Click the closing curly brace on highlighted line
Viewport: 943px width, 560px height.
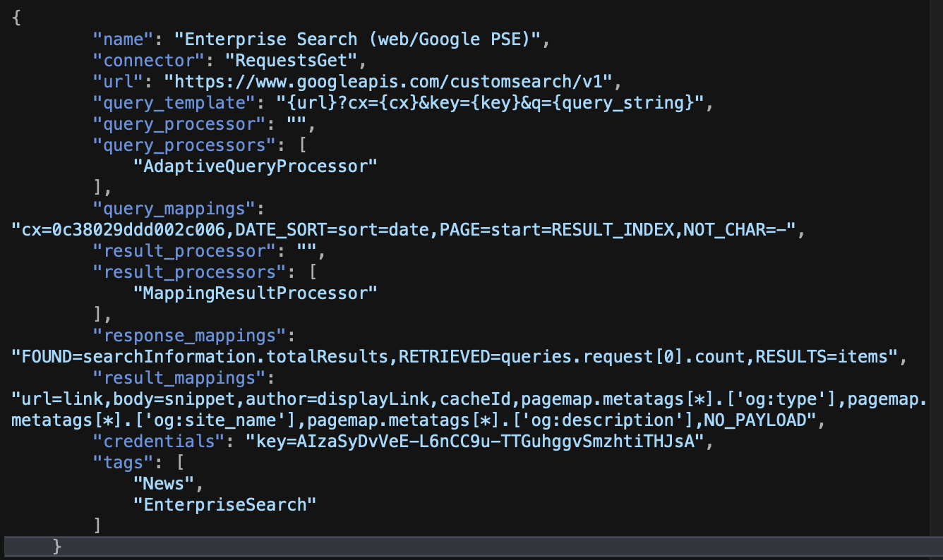57,547
